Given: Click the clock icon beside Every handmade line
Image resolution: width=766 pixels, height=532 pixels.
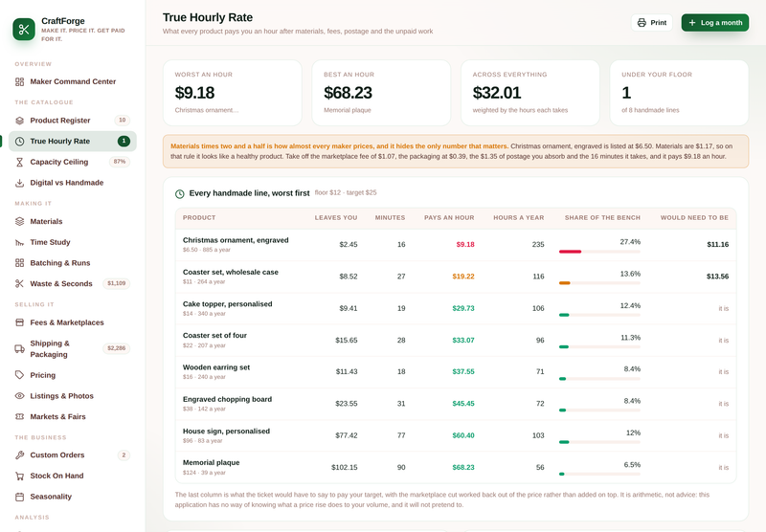Looking at the screenshot, I should point(180,194).
